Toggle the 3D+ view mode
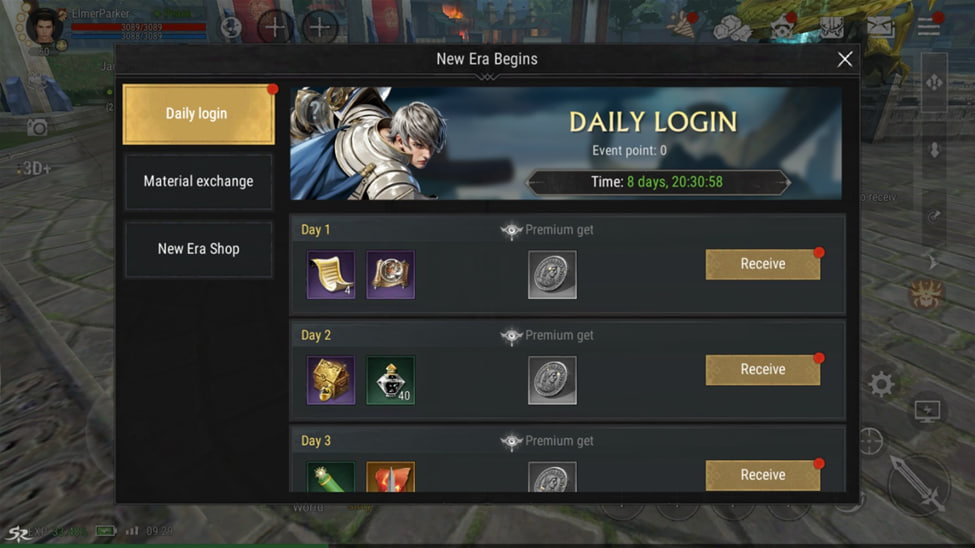Viewport: 975px width, 548px height. [35, 169]
